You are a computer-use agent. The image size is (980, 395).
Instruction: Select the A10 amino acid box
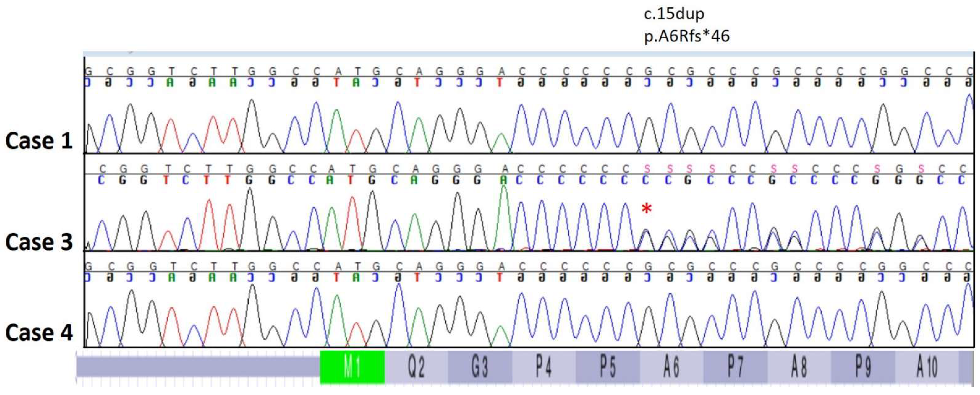[x=927, y=367]
